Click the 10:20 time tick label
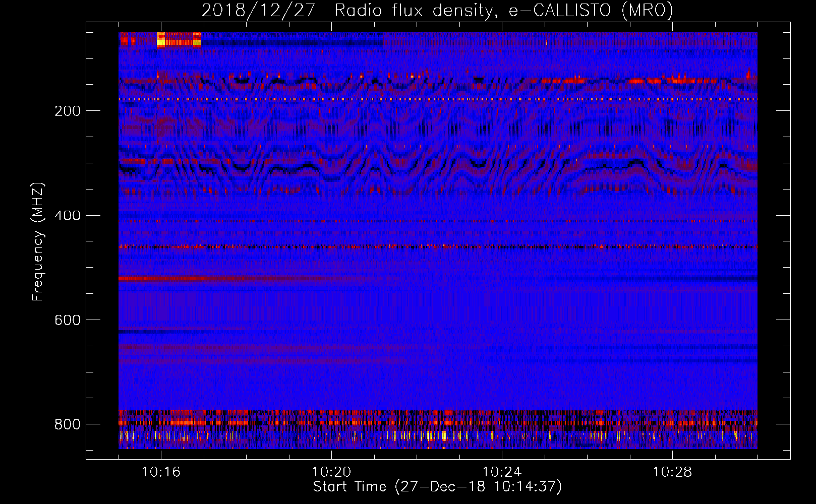Screen dimensions: 816x504 (332, 472)
